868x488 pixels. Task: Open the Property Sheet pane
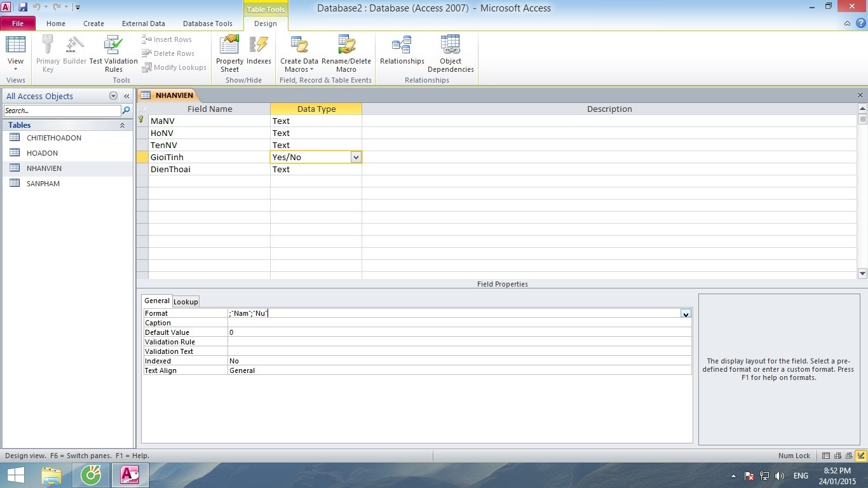tap(229, 53)
